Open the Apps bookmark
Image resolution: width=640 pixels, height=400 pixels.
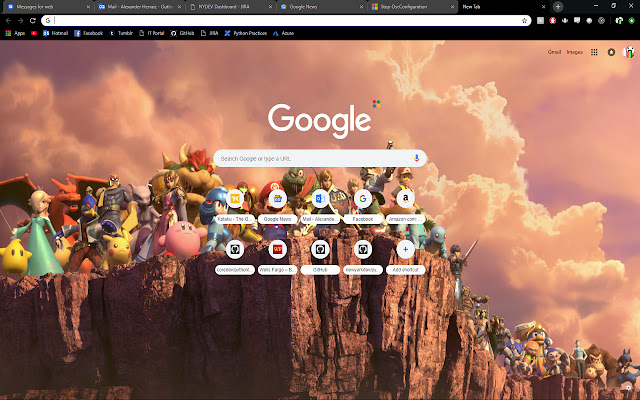coord(15,33)
